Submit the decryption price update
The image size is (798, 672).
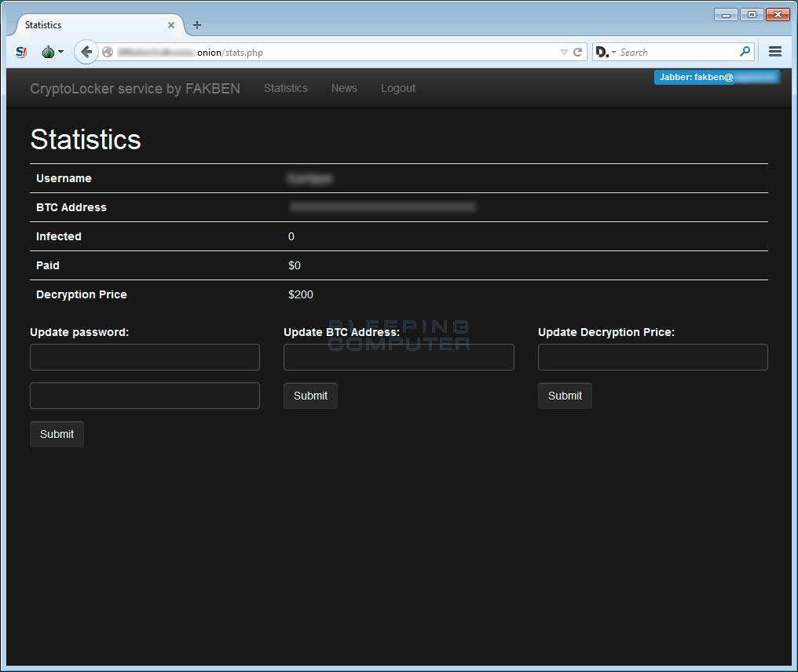click(x=565, y=396)
